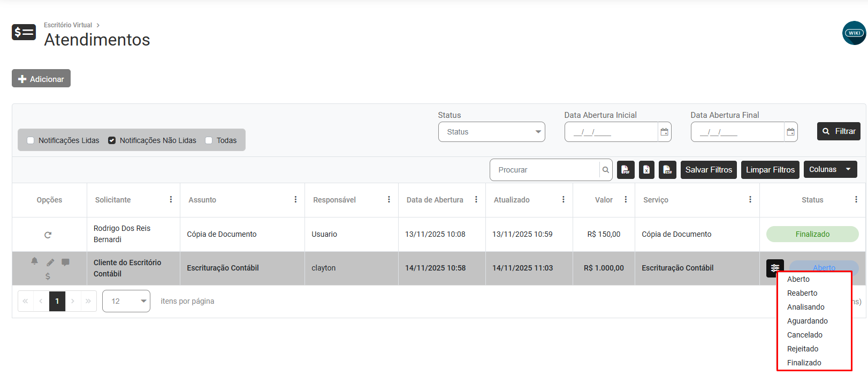Open the Wiki help icon
Viewport: 868px width, 375px height.
854,33
